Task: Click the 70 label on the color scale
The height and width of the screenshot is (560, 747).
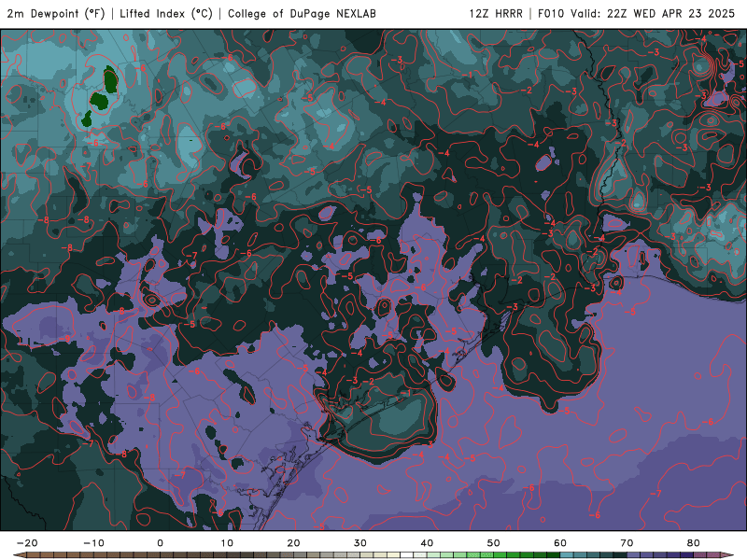Action: pos(627,543)
